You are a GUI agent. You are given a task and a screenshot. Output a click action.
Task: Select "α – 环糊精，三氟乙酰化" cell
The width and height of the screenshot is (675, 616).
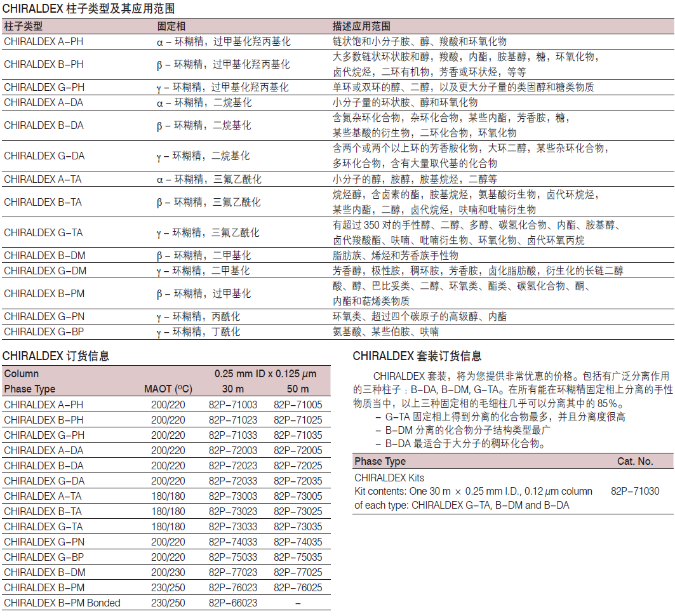point(209,180)
